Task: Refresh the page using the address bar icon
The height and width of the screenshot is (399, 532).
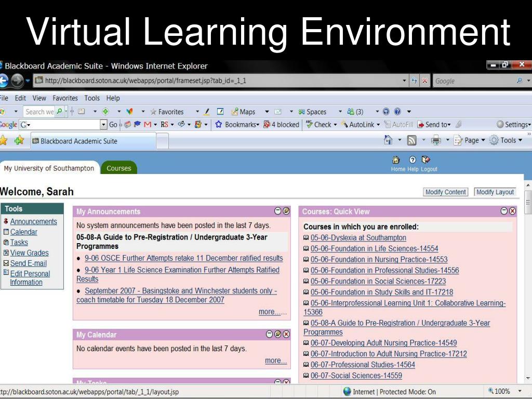Action: (414, 81)
